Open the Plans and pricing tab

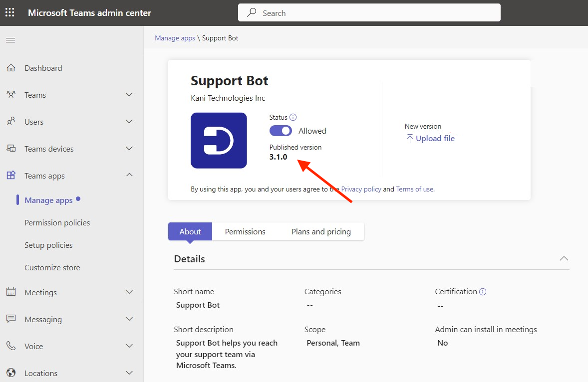point(321,231)
